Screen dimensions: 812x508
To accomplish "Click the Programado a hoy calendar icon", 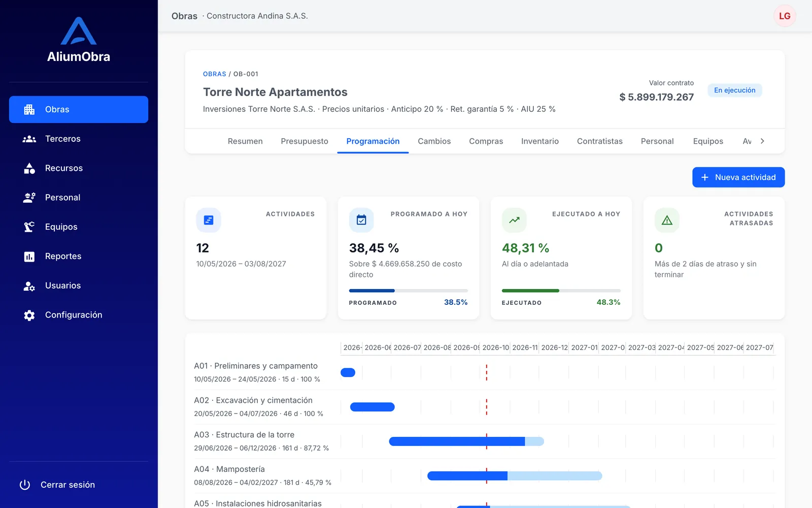I will point(361,220).
